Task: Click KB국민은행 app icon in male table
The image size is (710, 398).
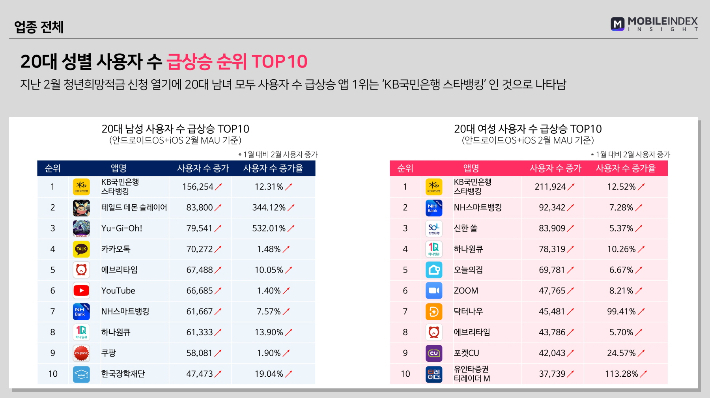Action: [81, 187]
